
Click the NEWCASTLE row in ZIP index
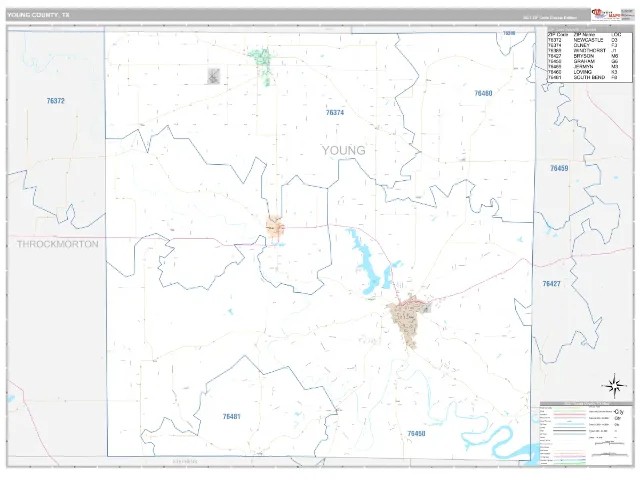click(584, 40)
